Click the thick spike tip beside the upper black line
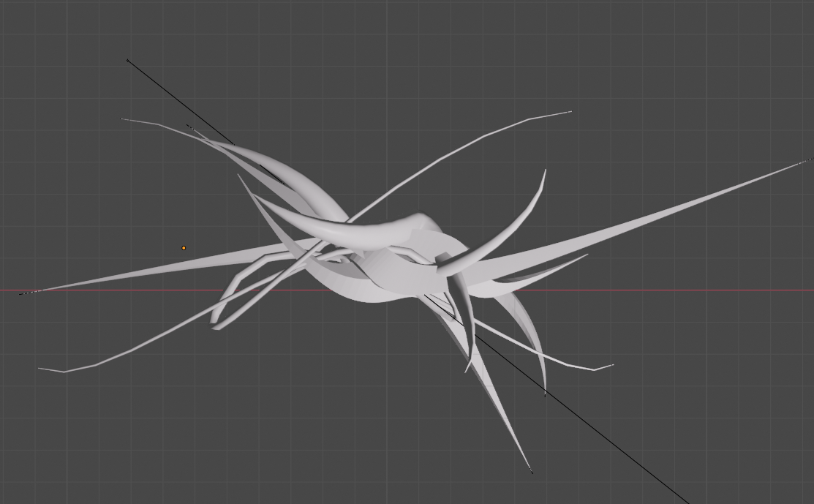The height and width of the screenshot is (504, 814). click(189, 127)
